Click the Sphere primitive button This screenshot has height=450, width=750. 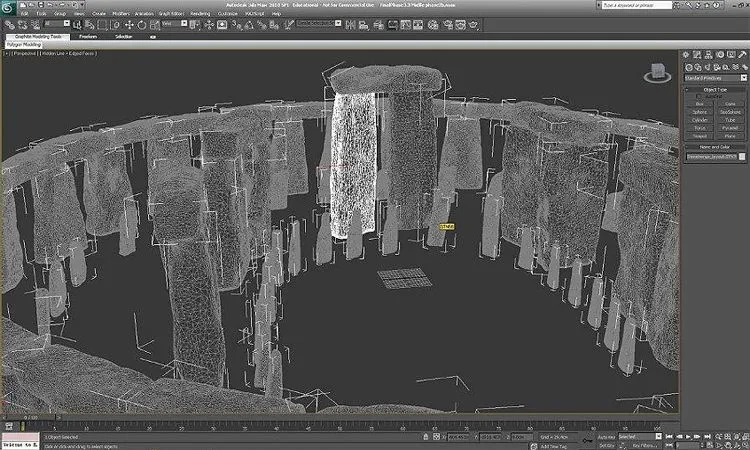[x=700, y=111]
